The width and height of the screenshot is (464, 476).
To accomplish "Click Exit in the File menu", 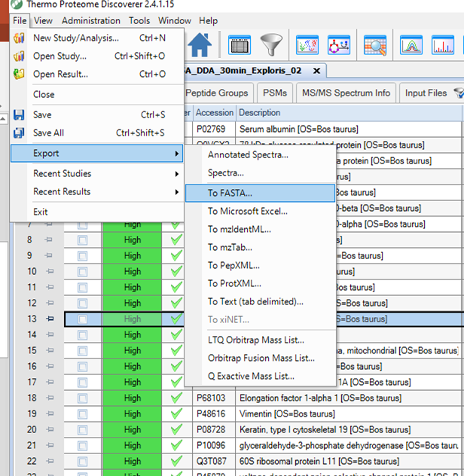I will pos(97,212).
